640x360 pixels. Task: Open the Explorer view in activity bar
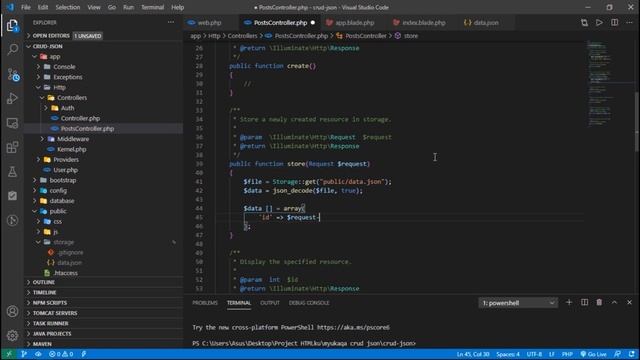click(12, 26)
